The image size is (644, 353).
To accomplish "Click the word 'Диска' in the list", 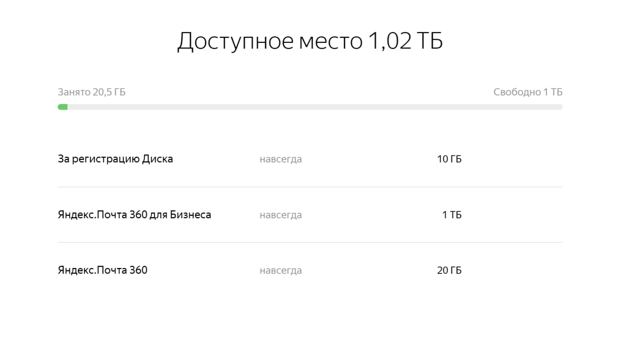I will click(157, 159).
